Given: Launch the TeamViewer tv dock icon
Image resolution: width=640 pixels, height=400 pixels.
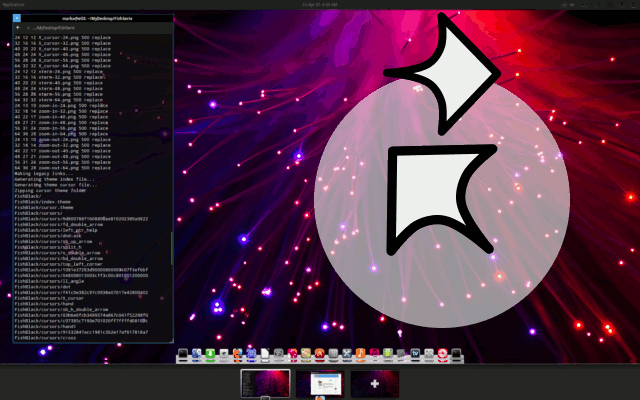Looking at the screenshot, I should coord(415,354).
